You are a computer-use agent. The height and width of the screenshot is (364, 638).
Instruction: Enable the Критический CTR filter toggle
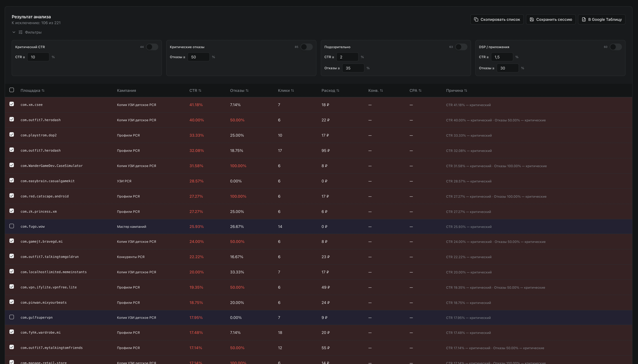point(152,47)
